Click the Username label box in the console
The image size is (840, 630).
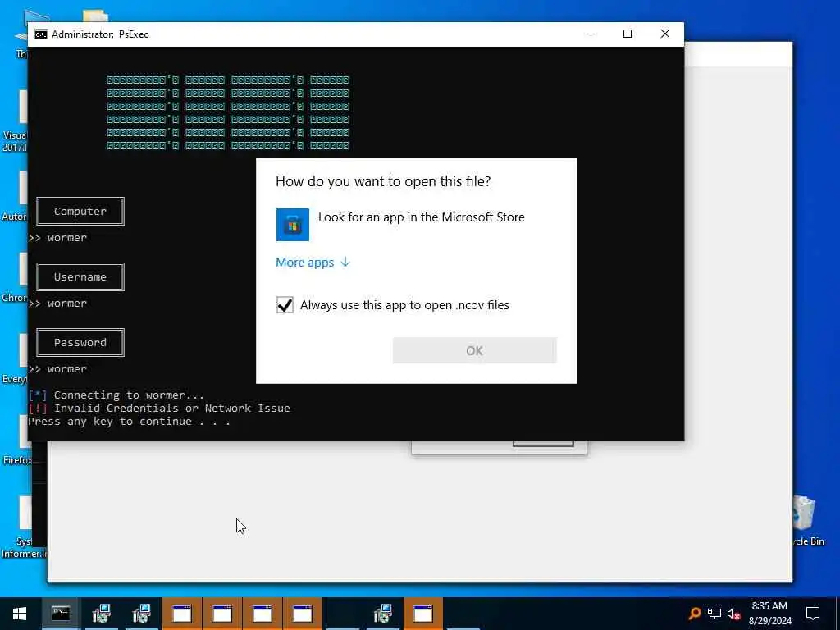[x=80, y=277]
